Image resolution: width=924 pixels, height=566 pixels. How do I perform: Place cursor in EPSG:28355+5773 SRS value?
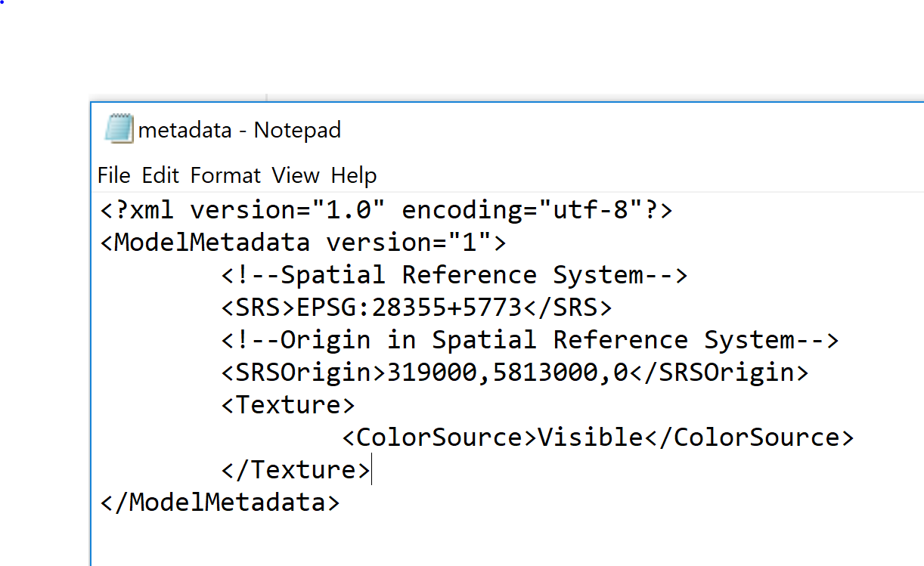pos(409,308)
